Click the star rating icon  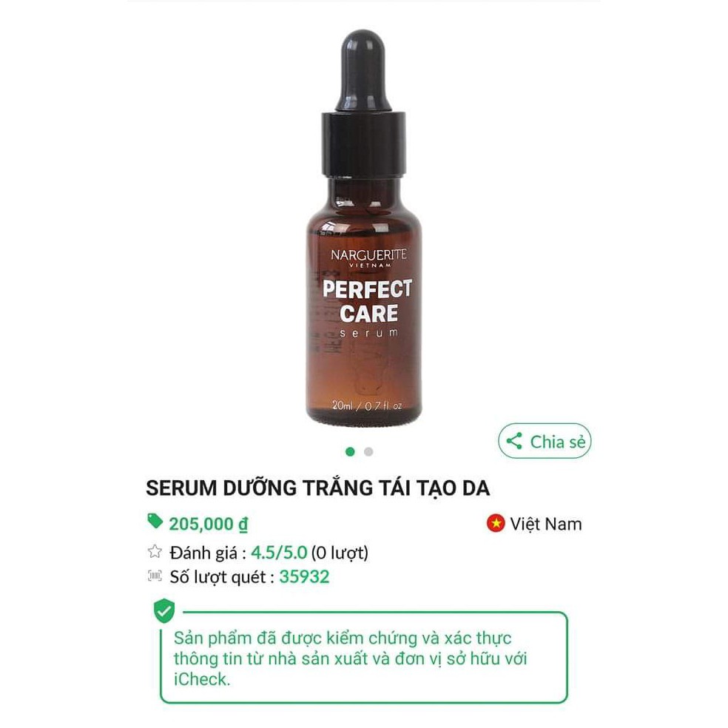pyautogui.click(x=155, y=552)
